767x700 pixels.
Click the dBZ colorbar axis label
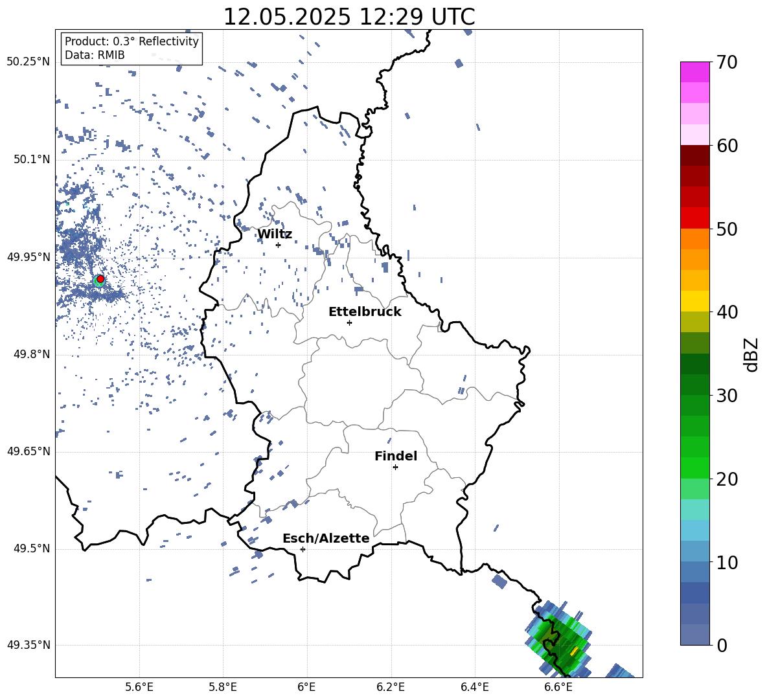(751, 354)
